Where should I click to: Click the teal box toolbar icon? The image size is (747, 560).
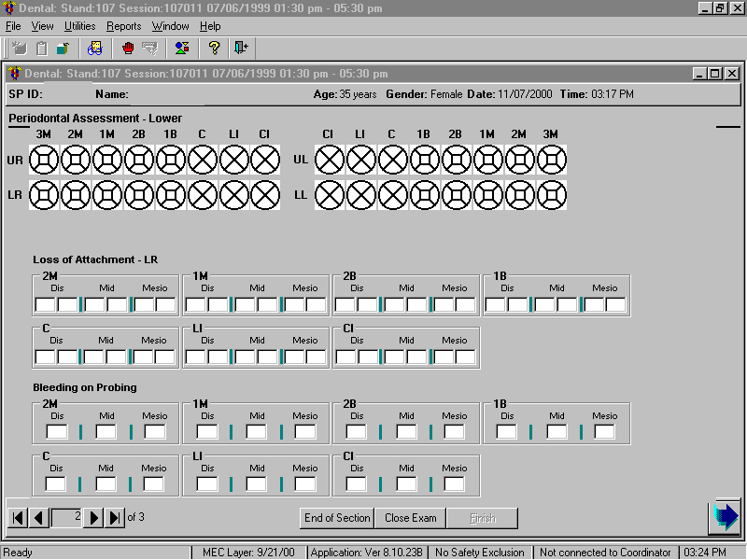pyautogui.click(x=62, y=48)
